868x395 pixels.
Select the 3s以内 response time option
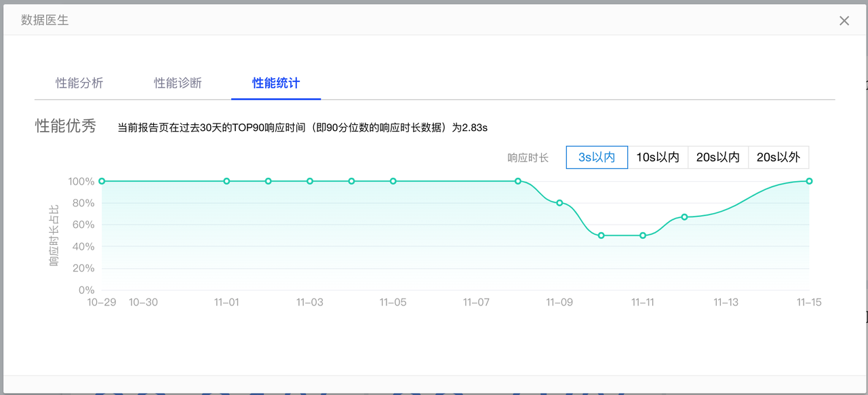click(597, 157)
